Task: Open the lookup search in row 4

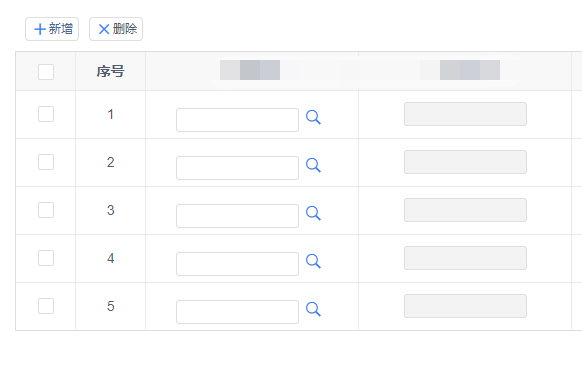Action: 313,261
